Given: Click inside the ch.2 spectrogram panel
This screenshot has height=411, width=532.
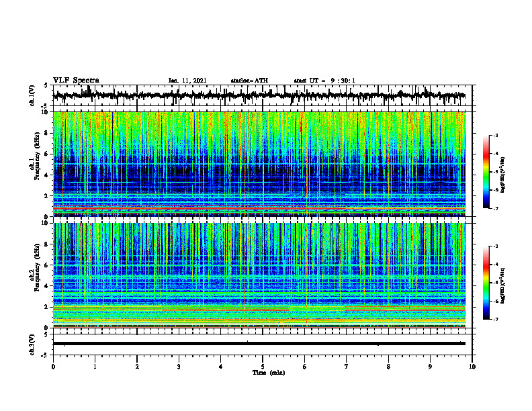Looking at the screenshot, I should click(x=259, y=275).
